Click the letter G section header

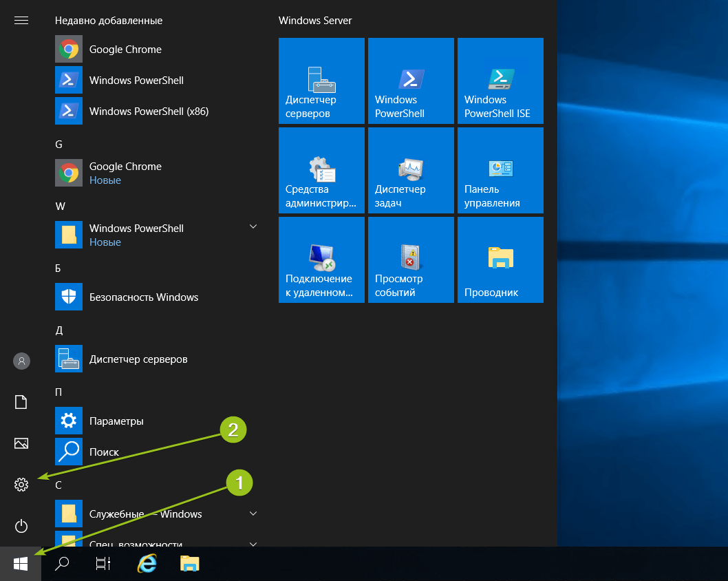(x=58, y=145)
